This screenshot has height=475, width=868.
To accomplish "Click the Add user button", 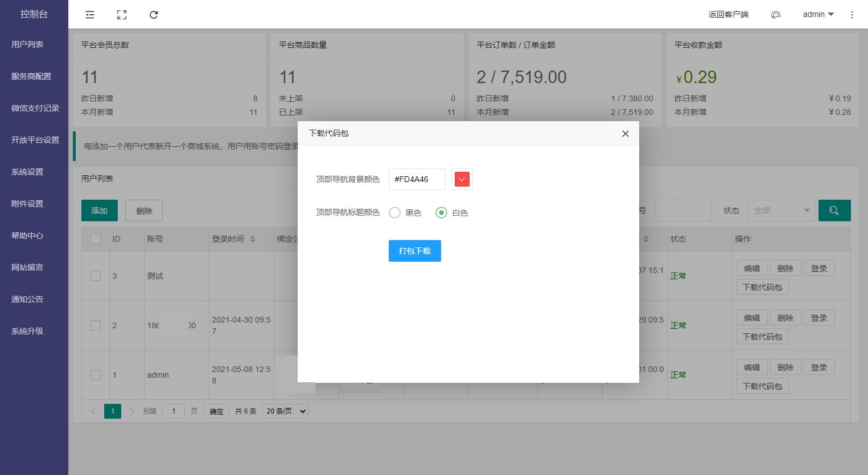I will [x=99, y=210].
